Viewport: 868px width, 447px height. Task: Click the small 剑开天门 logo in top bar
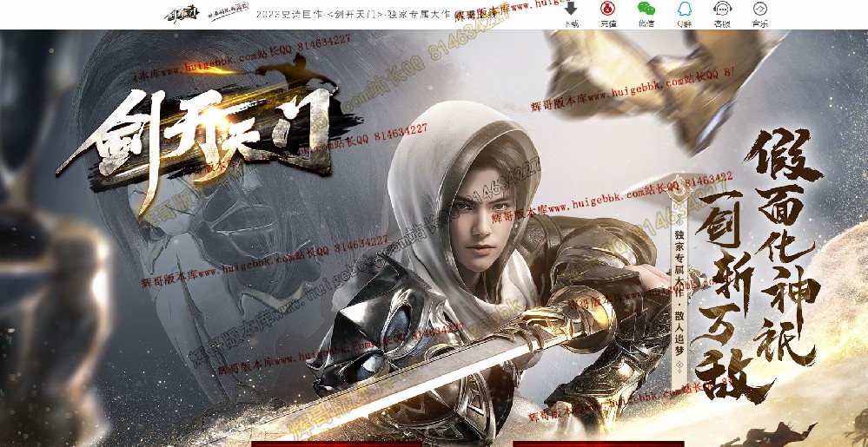click(x=182, y=13)
